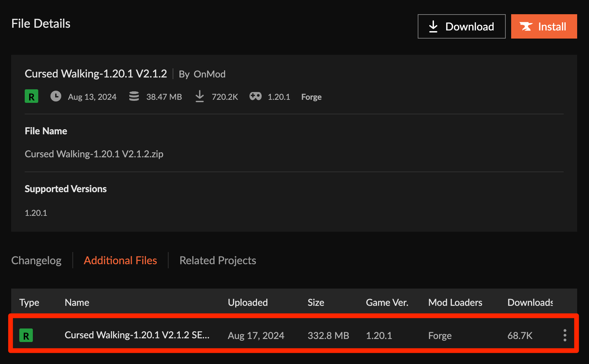
Task: Click the Uploaded column header
Action: pos(248,302)
